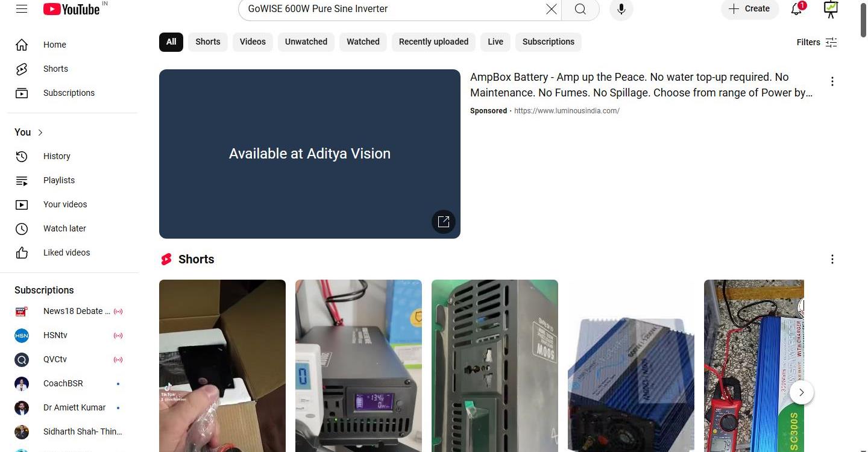The height and width of the screenshot is (452, 868).
Task: Click the Subscriptions section heading
Action: click(x=44, y=290)
